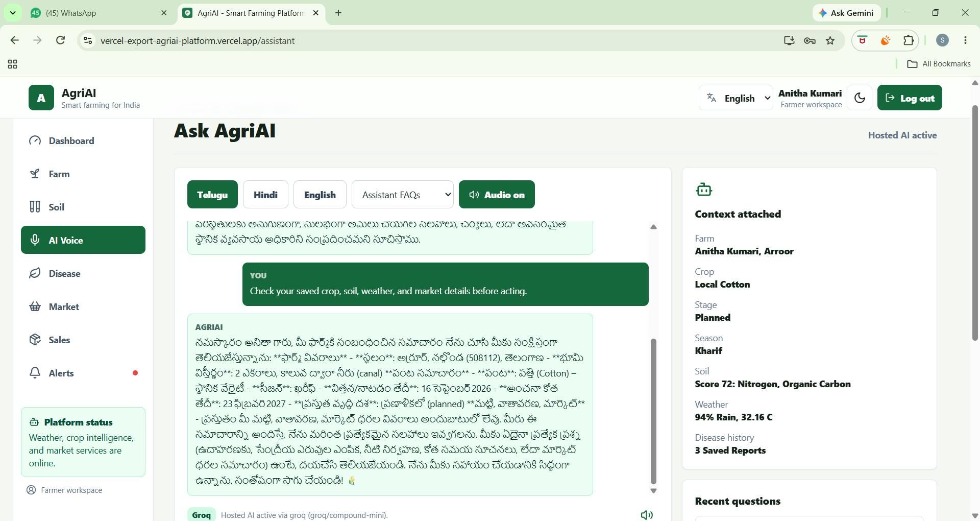Open the Farm sidebar page
This screenshot has width=980, height=521.
pos(83,174)
